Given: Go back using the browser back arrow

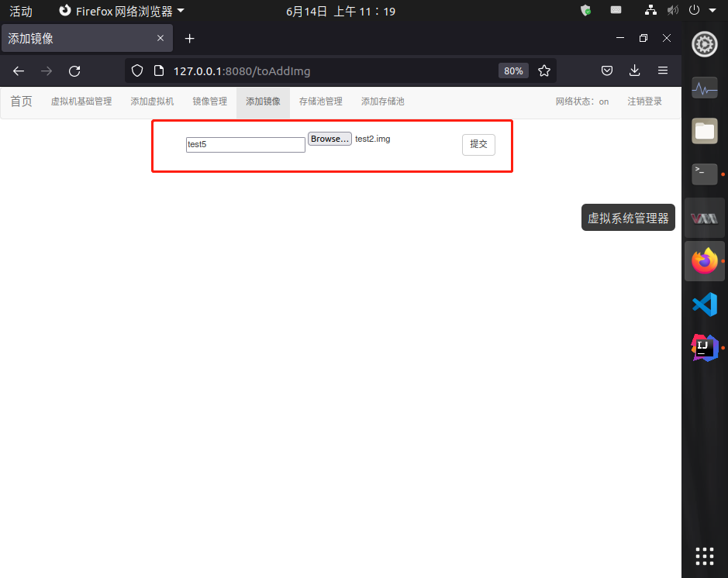Looking at the screenshot, I should click(19, 71).
